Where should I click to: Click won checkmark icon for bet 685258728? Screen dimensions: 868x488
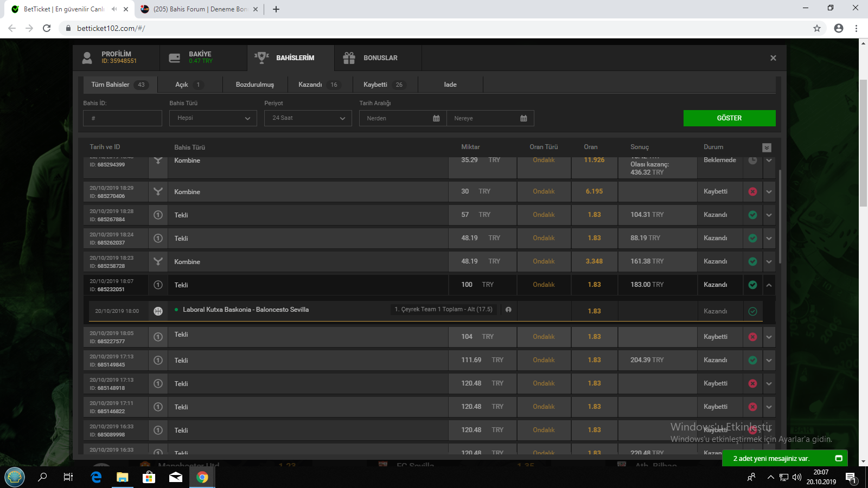[752, 261]
